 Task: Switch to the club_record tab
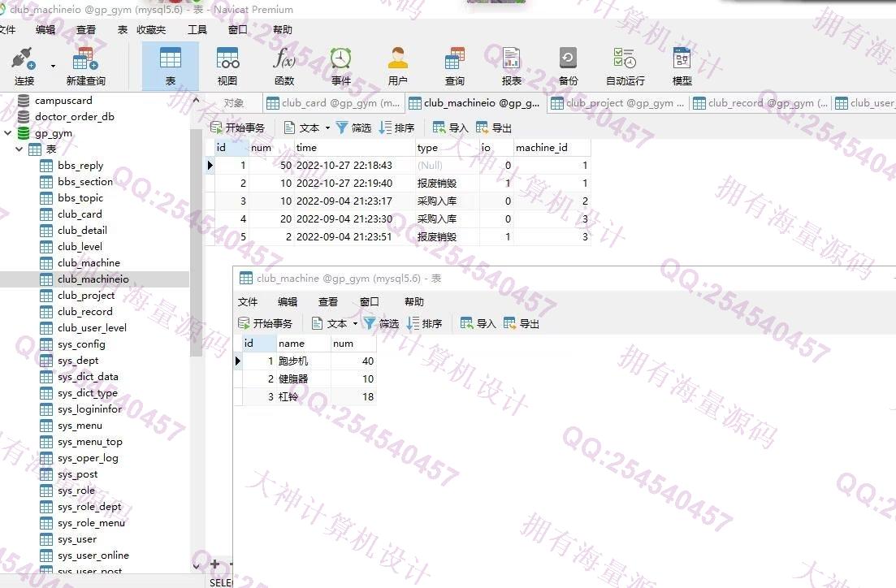[x=760, y=103]
